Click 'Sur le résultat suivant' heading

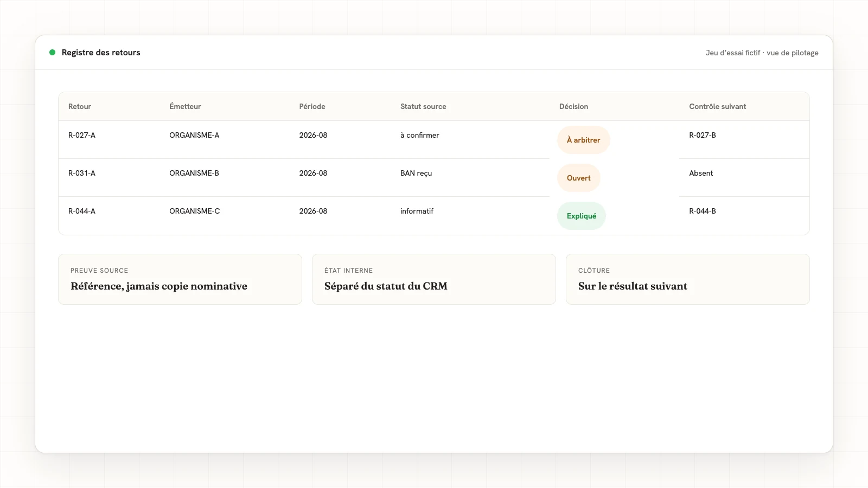point(633,286)
